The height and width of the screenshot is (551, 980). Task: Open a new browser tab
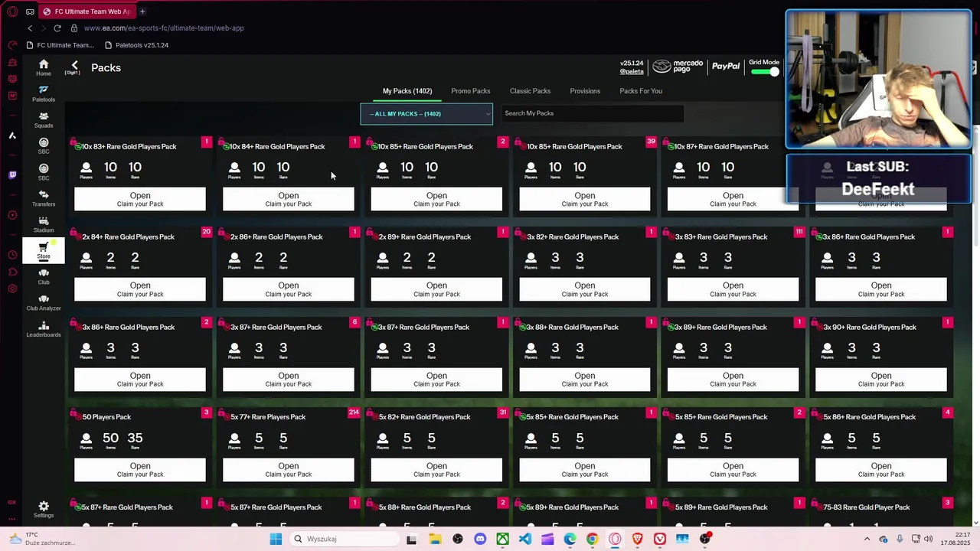142,11
